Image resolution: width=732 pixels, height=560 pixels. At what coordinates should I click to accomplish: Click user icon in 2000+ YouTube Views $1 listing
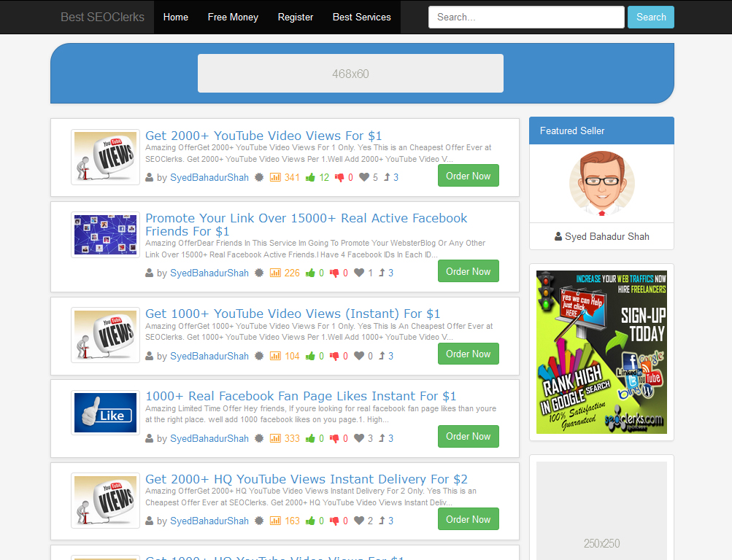point(150,177)
